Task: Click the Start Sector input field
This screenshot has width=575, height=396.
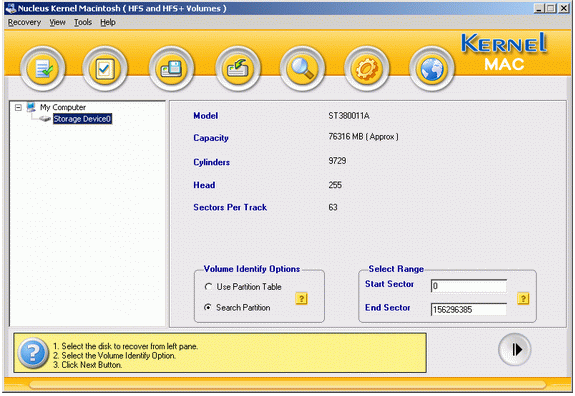Action: pos(469,286)
